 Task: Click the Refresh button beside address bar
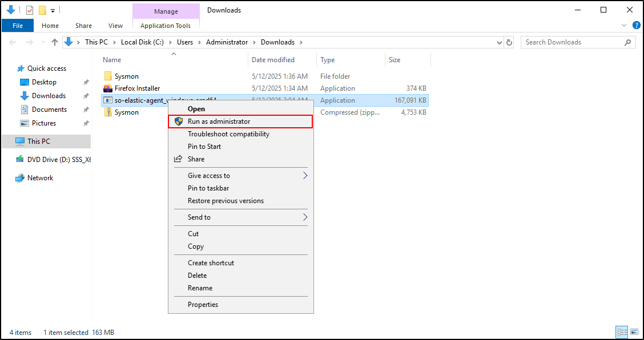click(509, 42)
